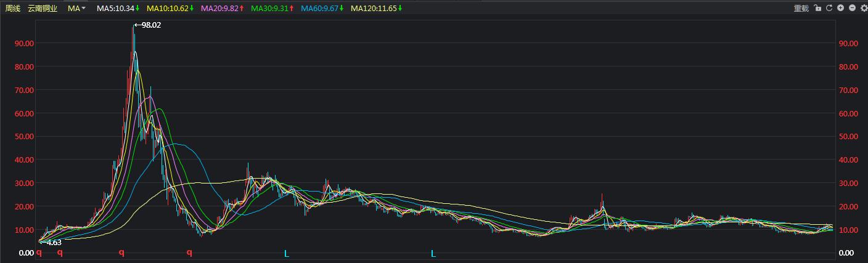Click the second cyan L marker on the time axis
This screenshot has height=263, width=868.
(433, 253)
